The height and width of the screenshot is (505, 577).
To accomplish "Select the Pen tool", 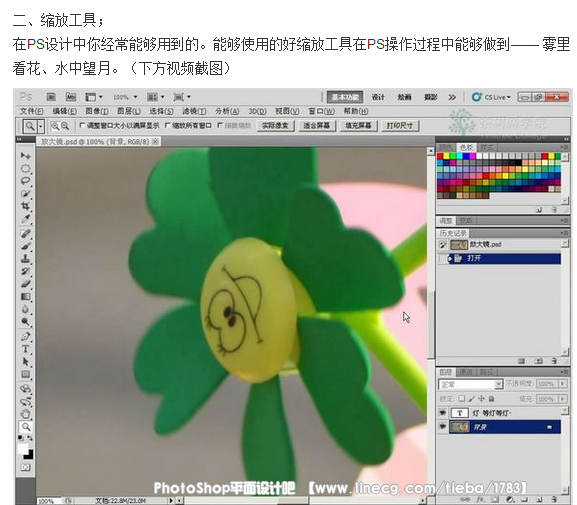I will (x=25, y=336).
